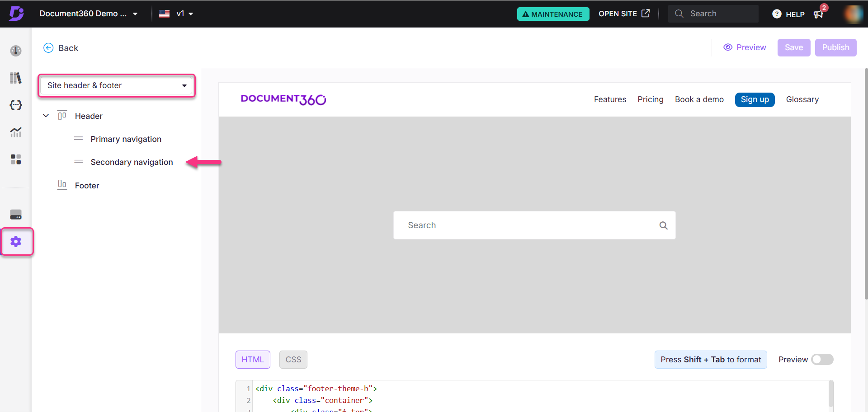Click the search magnifier icon in preview box

coord(663,225)
